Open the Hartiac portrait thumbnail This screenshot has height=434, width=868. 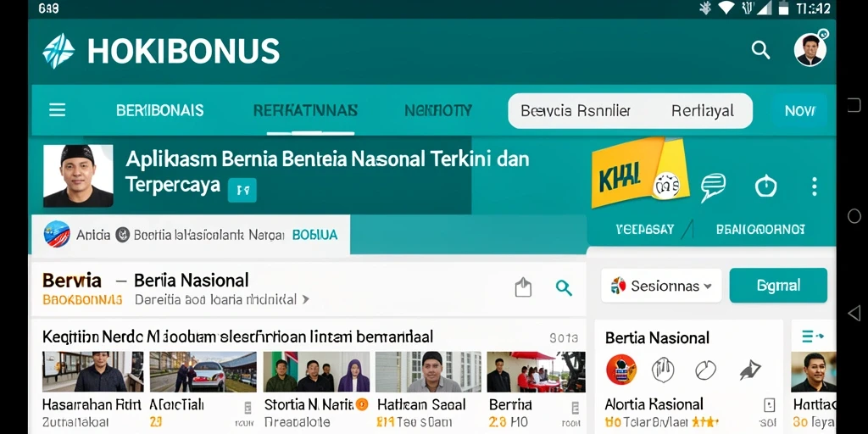coord(814,371)
